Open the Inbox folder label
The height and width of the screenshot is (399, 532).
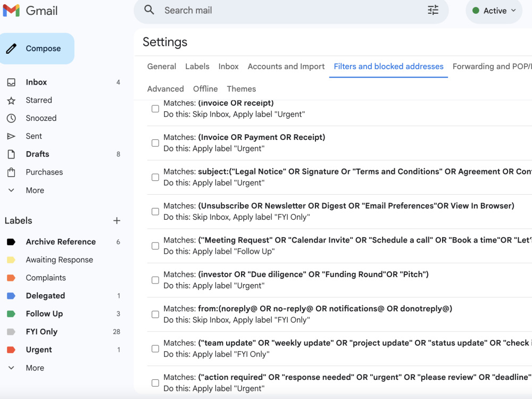pos(36,82)
